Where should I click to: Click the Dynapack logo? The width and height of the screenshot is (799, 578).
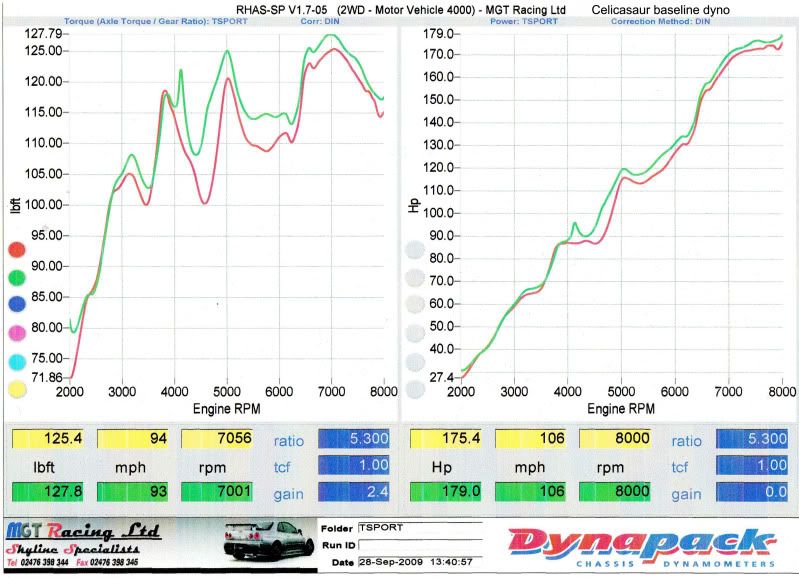(x=643, y=547)
